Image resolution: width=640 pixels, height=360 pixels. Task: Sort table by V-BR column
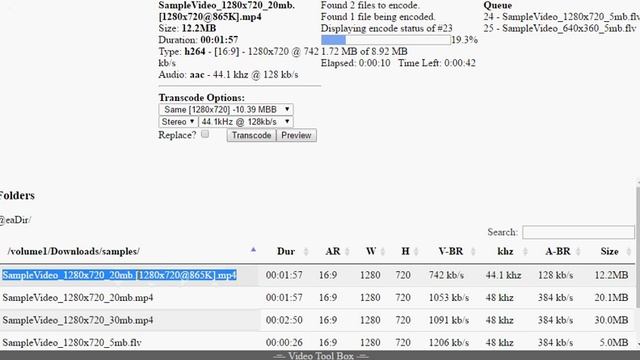[451, 251]
